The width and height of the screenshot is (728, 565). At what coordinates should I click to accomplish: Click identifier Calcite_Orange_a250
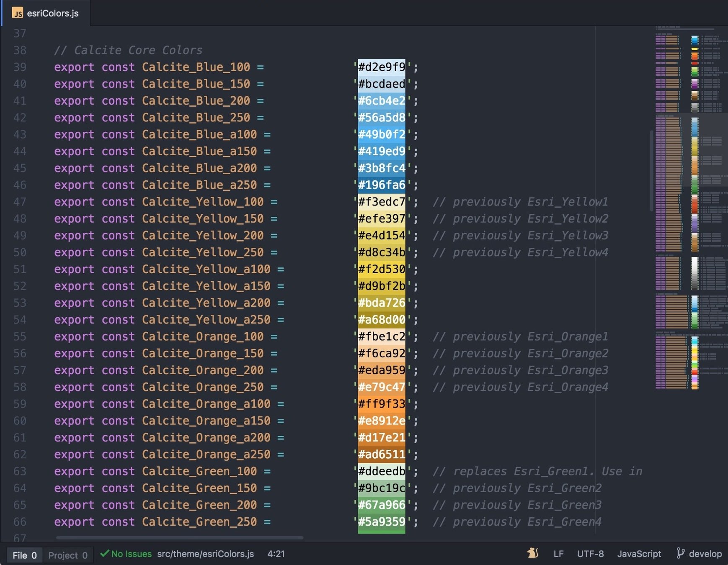pos(206,455)
